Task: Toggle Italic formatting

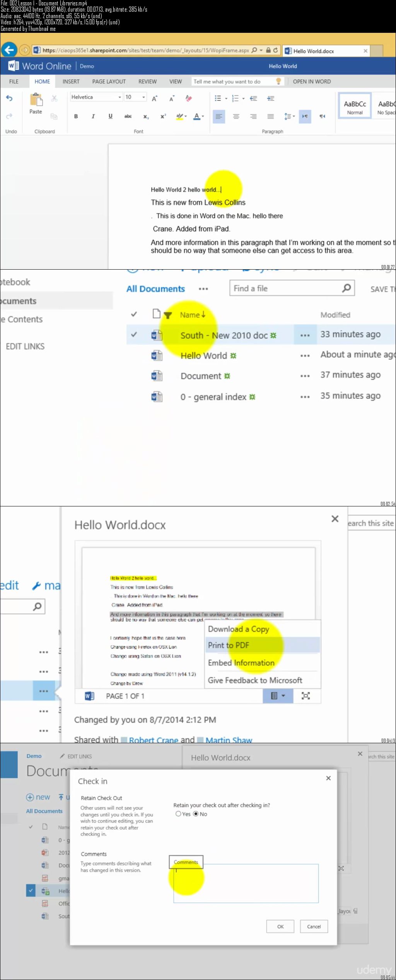Action: (93, 116)
